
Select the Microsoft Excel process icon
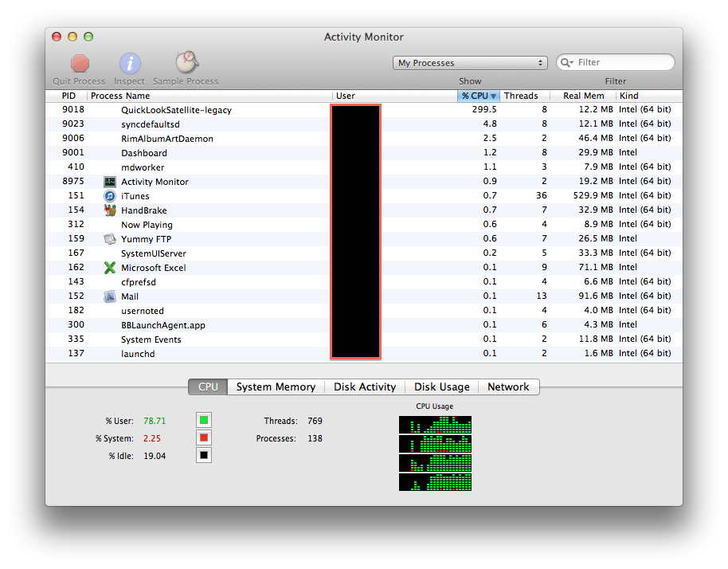tap(110, 268)
